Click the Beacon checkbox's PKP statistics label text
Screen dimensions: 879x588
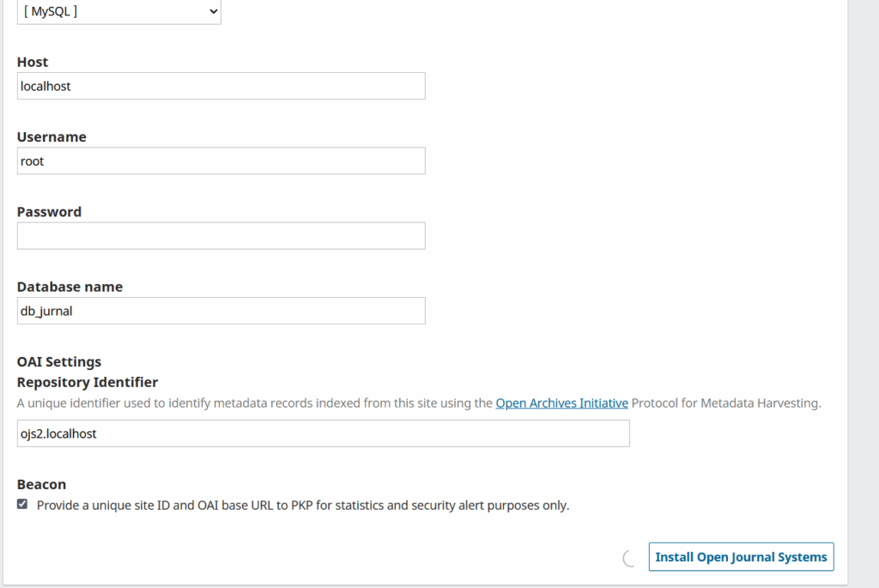(x=302, y=506)
